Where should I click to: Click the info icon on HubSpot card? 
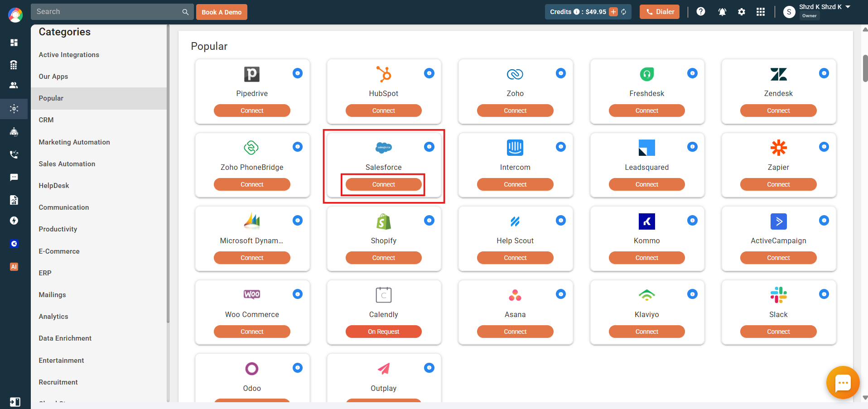pos(429,73)
